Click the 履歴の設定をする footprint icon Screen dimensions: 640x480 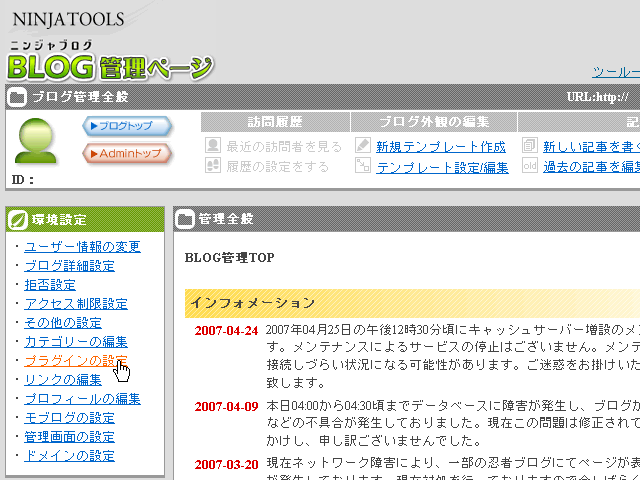213,166
